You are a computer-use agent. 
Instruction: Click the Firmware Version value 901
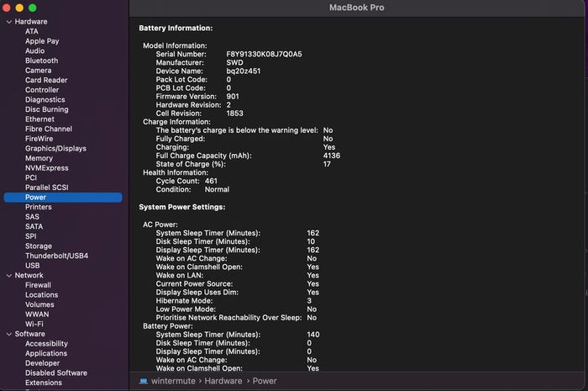coord(233,97)
